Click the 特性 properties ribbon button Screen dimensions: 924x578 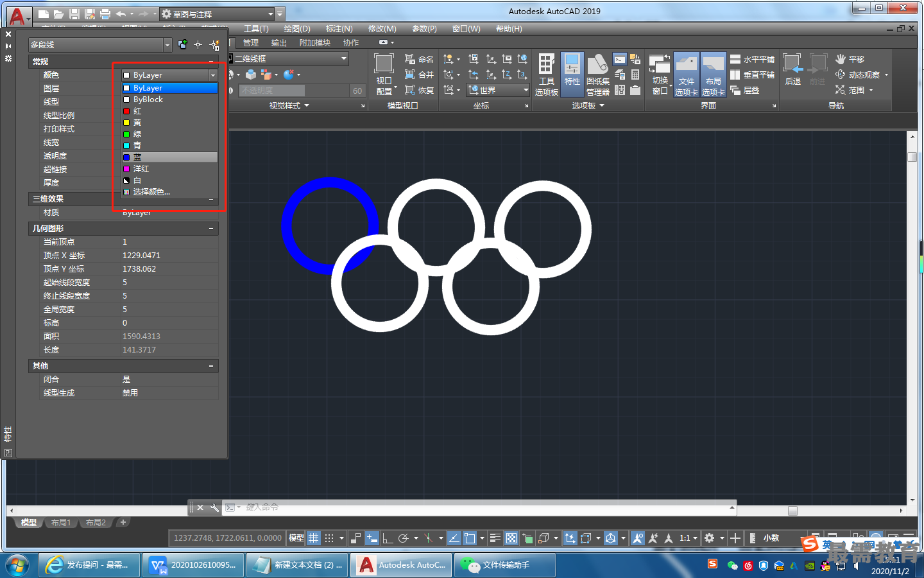[572, 74]
